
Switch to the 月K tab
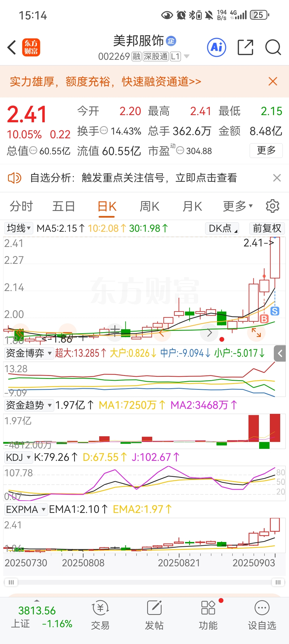click(192, 206)
